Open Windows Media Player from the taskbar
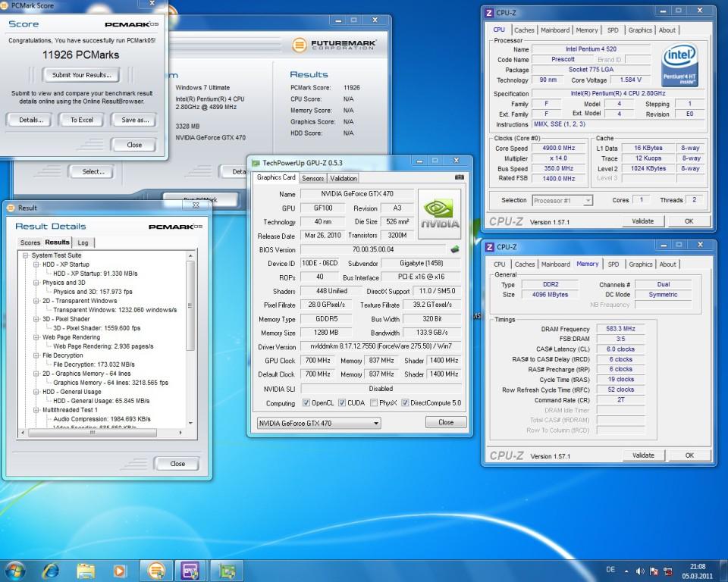This screenshot has height=582, width=728. pos(119,571)
